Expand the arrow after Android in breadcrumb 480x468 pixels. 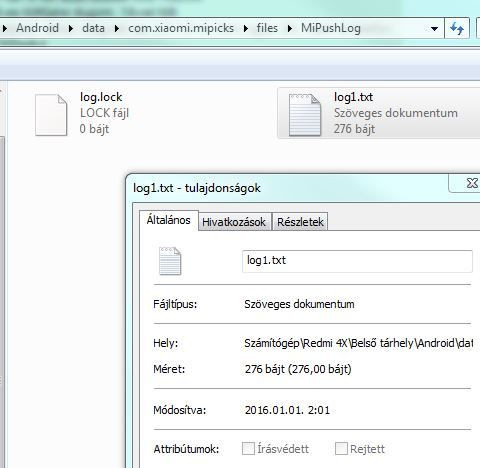pos(71,29)
